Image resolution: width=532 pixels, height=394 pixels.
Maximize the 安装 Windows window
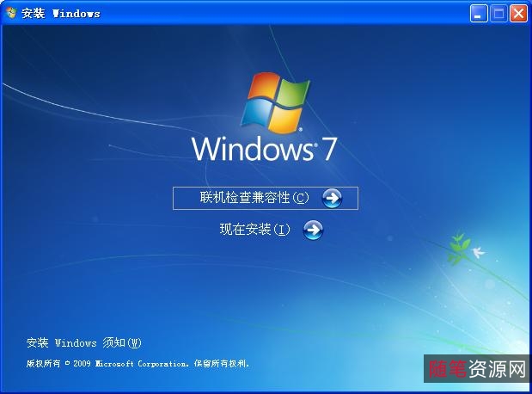498,14
